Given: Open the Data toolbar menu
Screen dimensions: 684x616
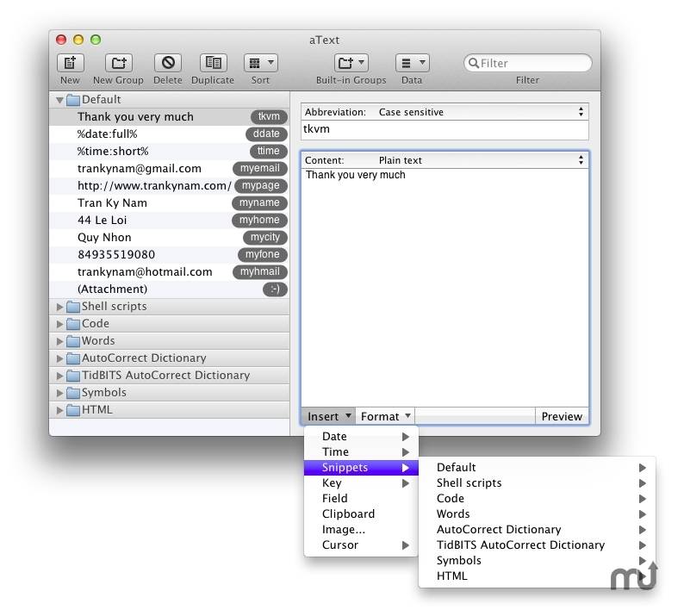Looking at the screenshot, I should coord(412,63).
